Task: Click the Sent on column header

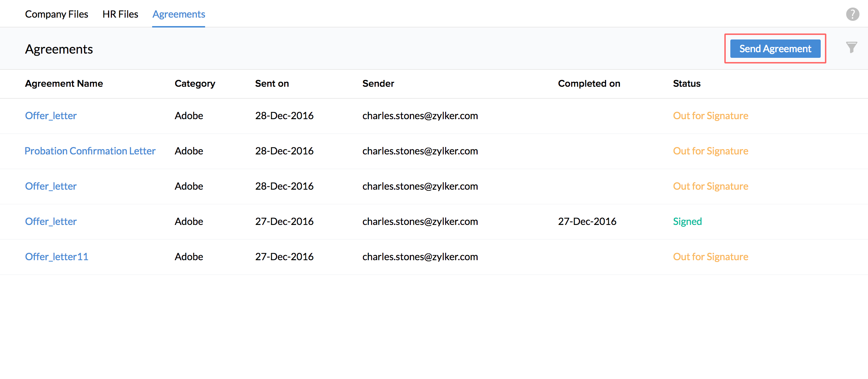Action: 272,84
